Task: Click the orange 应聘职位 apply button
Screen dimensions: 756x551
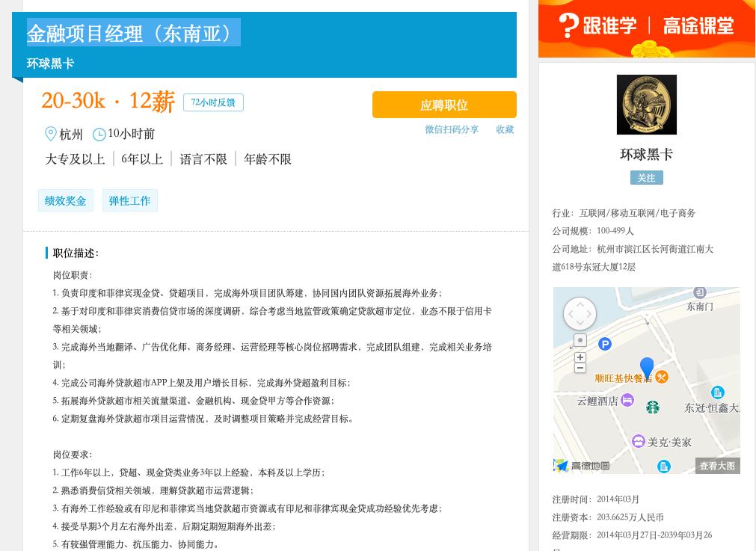Action: [x=443, y=105]
